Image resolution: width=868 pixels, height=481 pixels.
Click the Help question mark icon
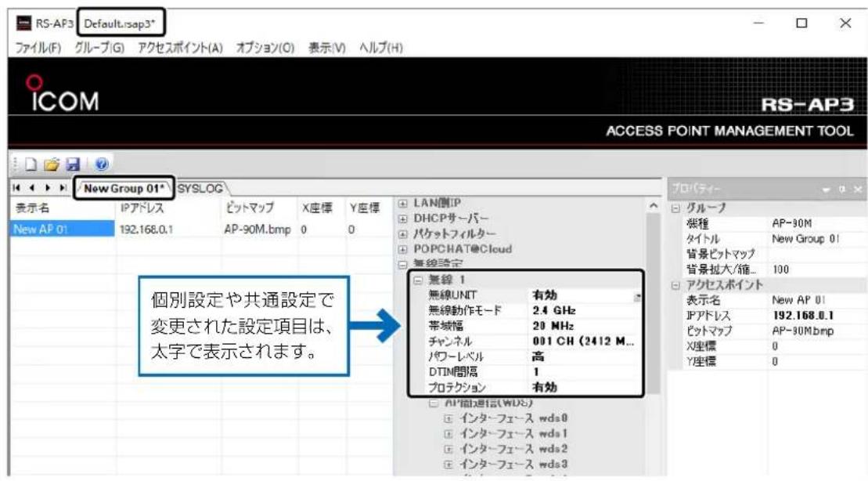[101, 164]
